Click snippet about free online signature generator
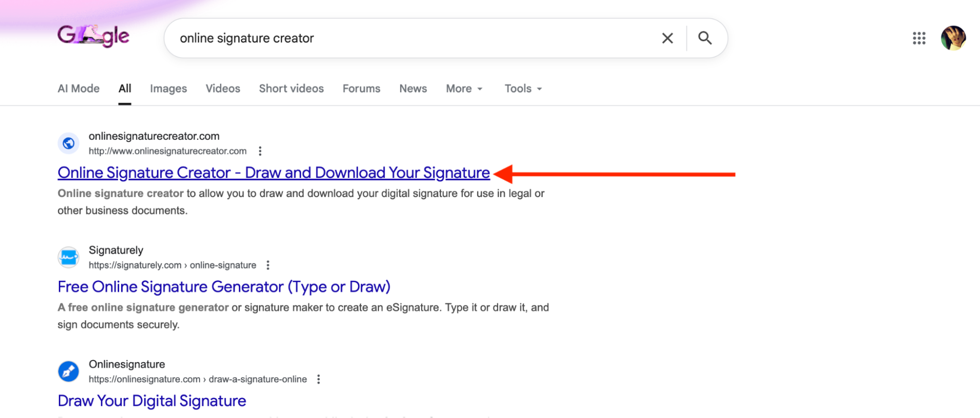Screen dimensions: 980x418 pyautogui.click(x=303, y=316)
